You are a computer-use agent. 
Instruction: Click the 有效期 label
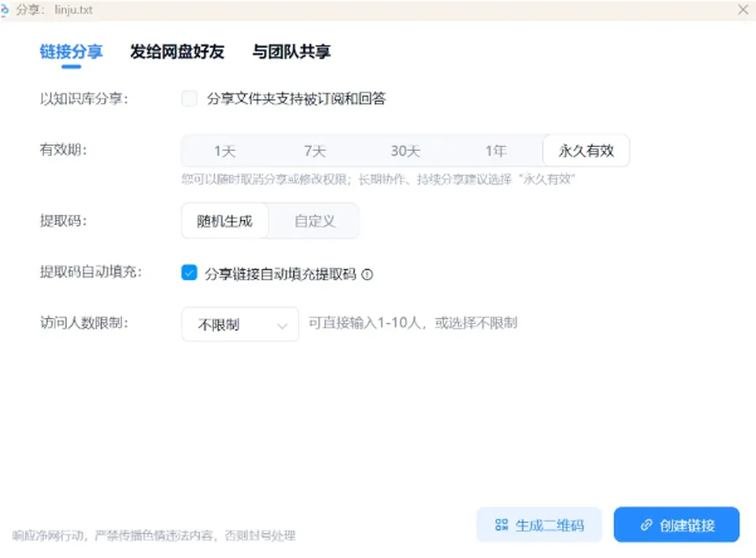63,150
